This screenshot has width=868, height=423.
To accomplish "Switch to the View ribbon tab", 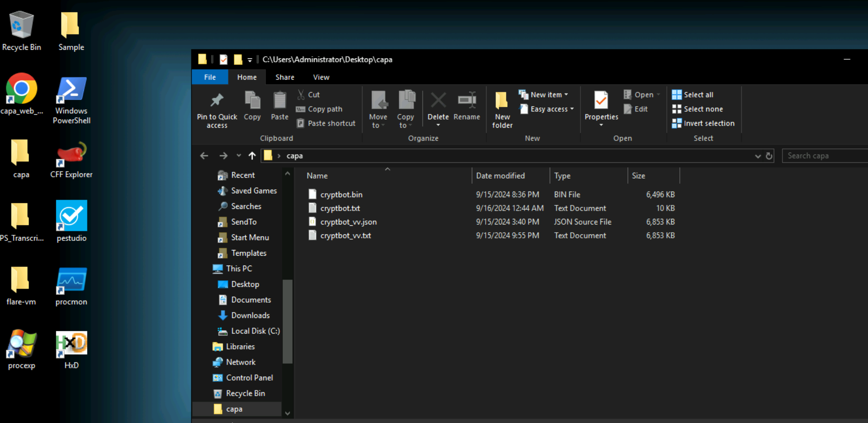I will tap(321, 77).
